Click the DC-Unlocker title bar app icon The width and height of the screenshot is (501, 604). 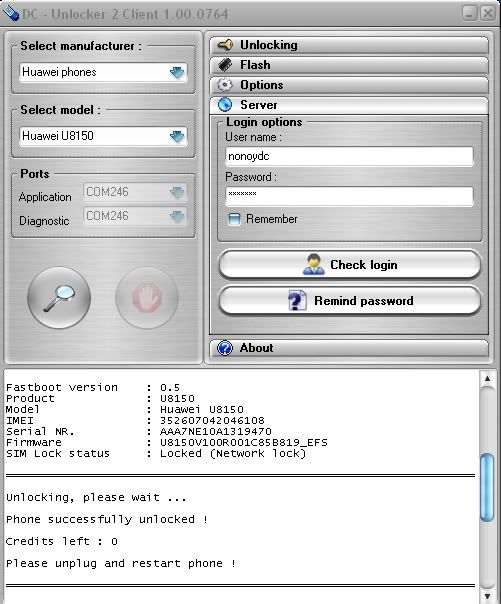pos(10,14)
